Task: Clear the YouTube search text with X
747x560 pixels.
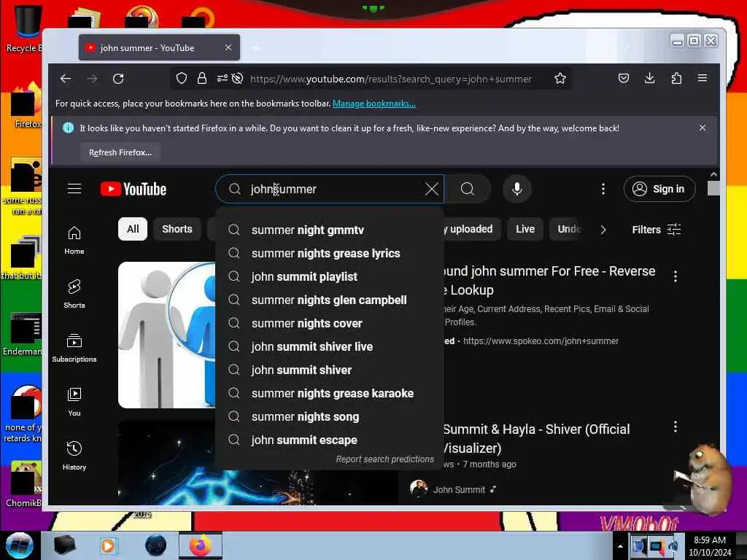Action: tap(432, 189)
